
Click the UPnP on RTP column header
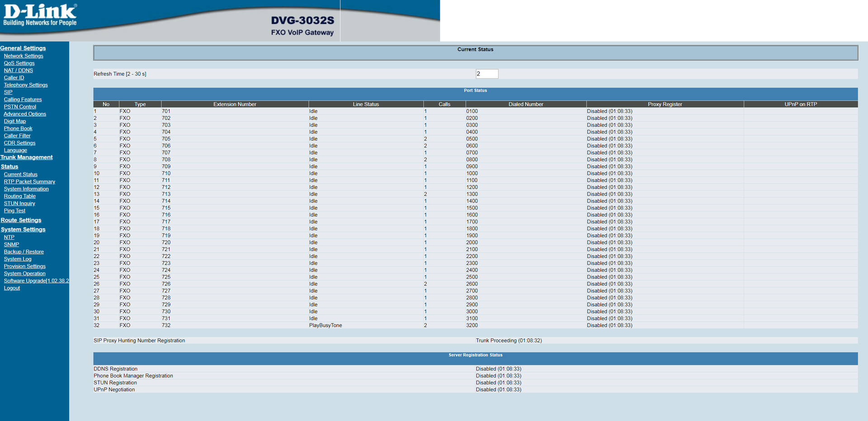(x=801, y=104)
